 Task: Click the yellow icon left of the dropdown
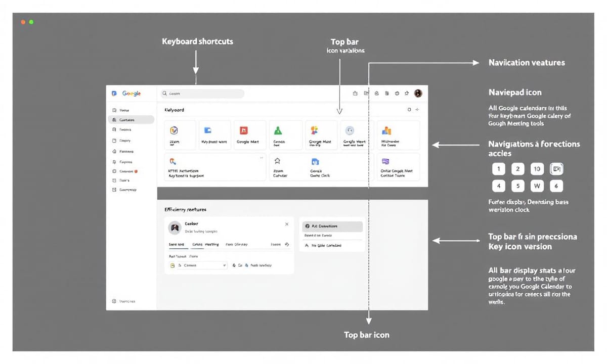point(172,265)
